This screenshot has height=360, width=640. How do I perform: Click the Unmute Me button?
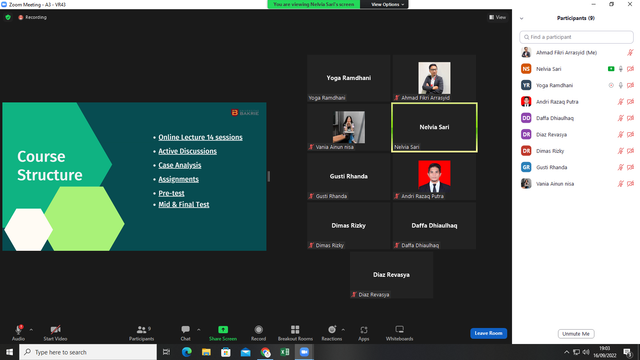click(576, 333)
